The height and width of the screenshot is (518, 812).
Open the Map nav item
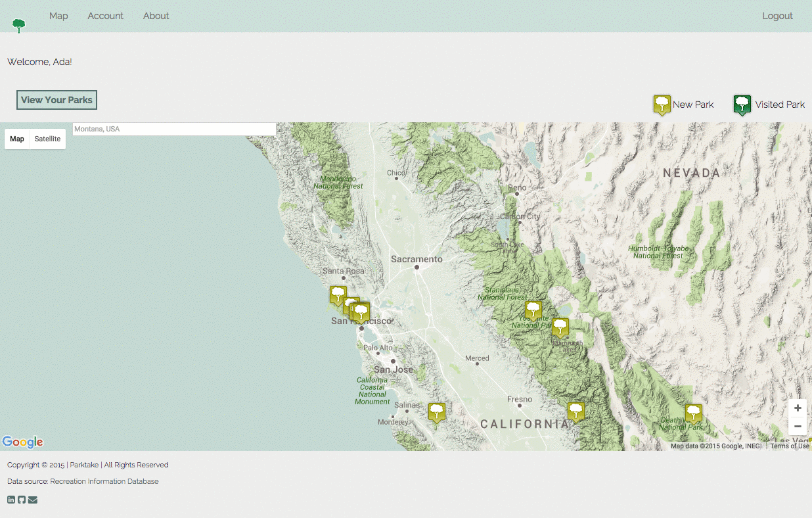click(58, 16)
